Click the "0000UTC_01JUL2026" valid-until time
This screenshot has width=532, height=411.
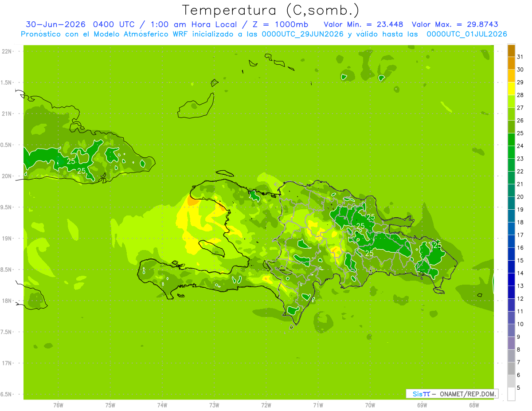[x=466, y=34]
